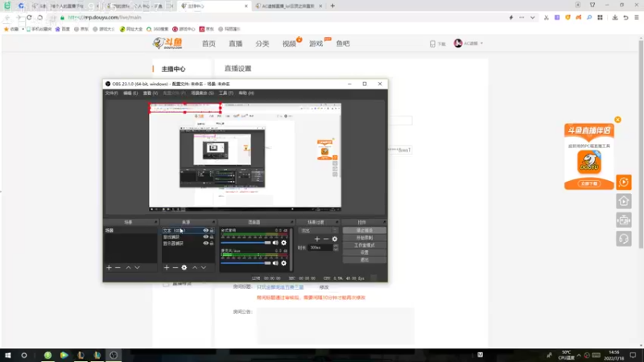Viewport: 644px width, 362px height.
Task: Remove the selected source with the minus button
Action: (175, 268)
